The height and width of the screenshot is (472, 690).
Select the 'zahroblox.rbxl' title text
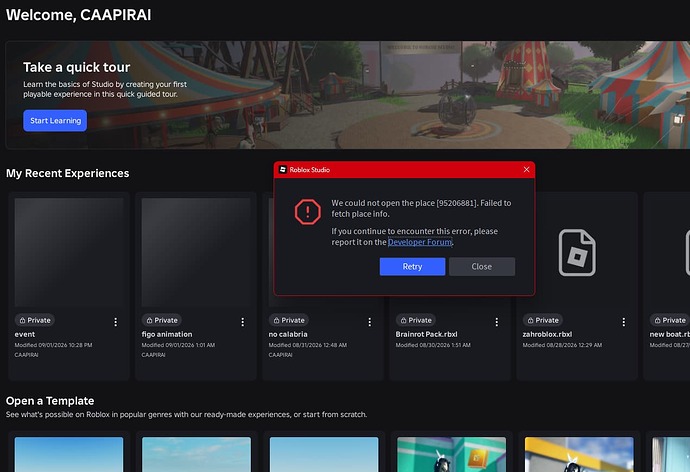(547, 334)
